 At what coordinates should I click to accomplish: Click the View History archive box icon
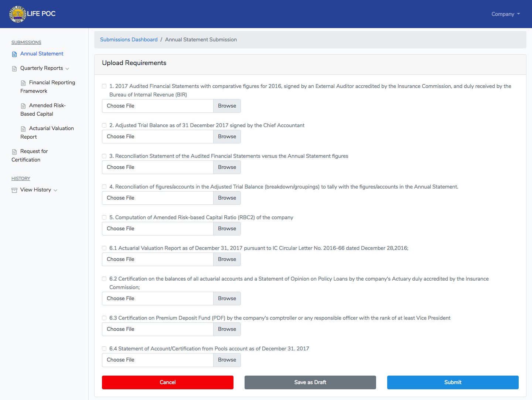tap(14, 190)
